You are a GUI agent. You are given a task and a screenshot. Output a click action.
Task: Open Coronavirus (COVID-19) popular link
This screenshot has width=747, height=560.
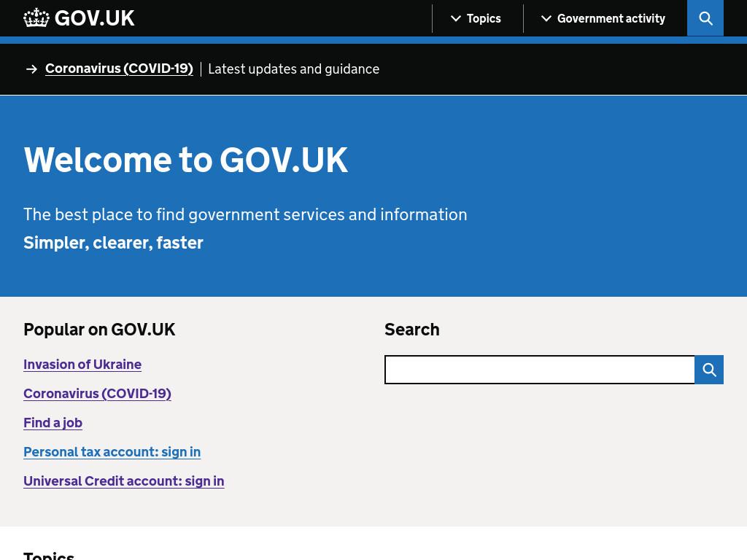[97, 393]
